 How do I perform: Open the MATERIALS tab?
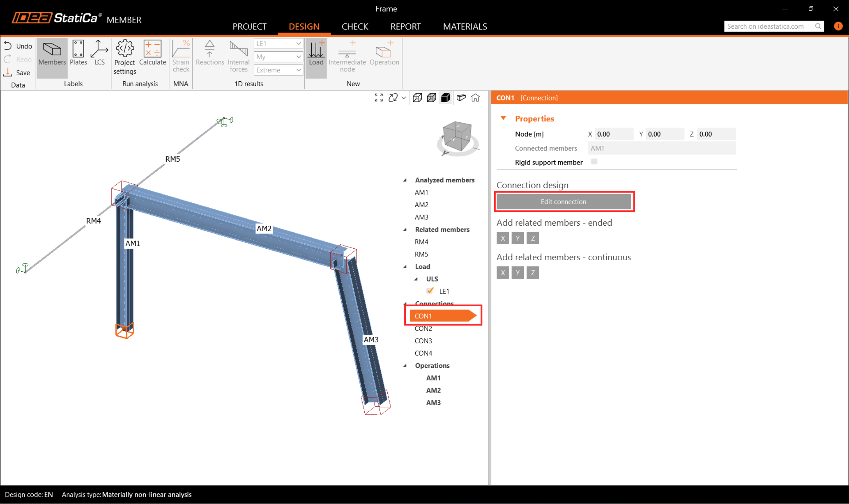465,27
